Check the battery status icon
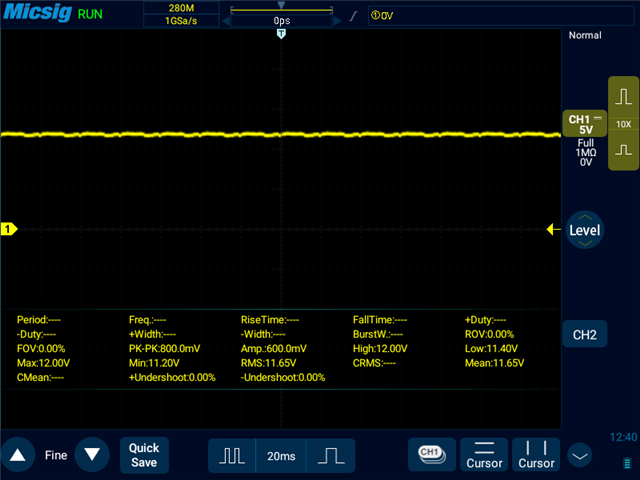Screen dimensions: 640x480 point(627,463)
